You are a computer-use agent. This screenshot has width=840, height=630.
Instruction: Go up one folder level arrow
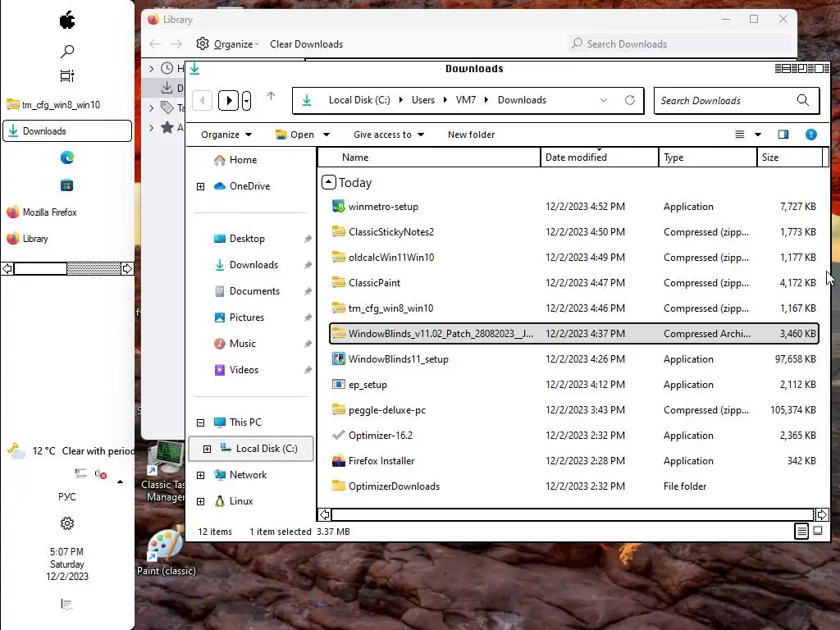click(271, 97)
